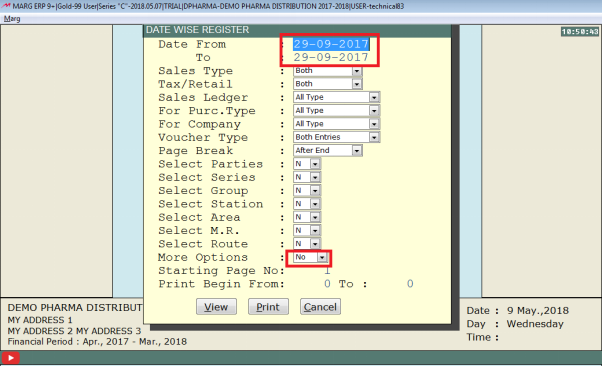Click the Print Begin To value
Screen dimensions: 602x366
pyautogui.click(x=410, y=284)
